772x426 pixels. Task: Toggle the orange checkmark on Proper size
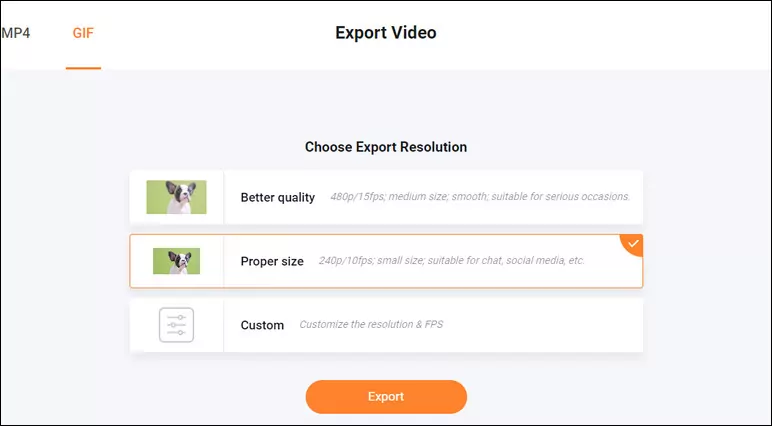[632, 244]
